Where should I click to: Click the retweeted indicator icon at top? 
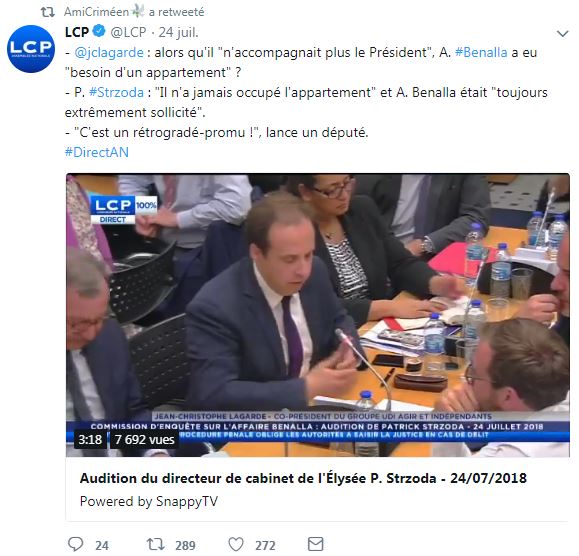48,12
